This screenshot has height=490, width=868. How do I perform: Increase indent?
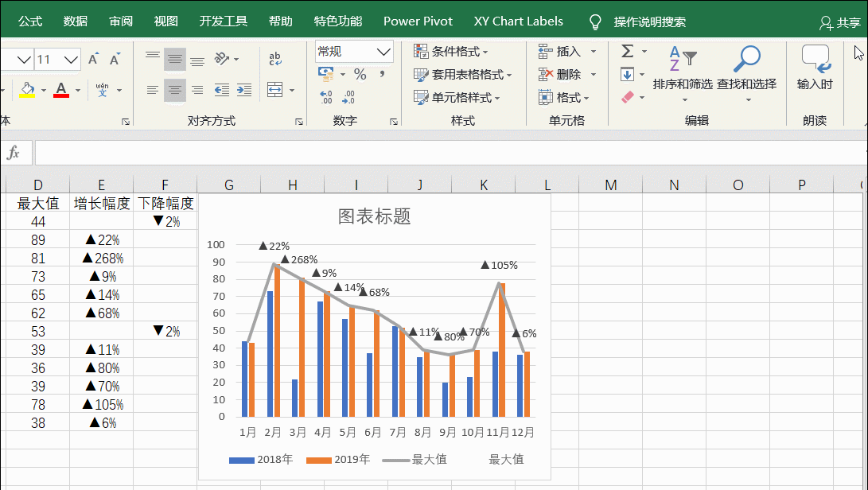244,90
